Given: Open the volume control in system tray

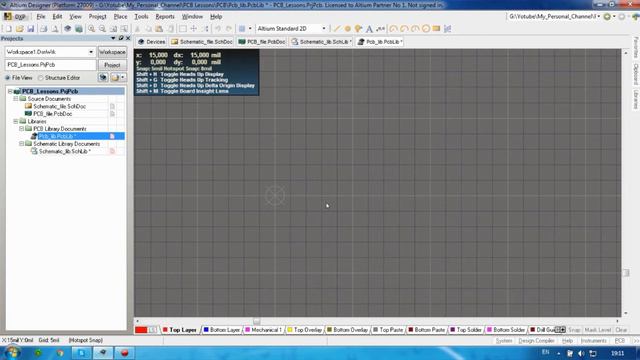Looking at the screenshot, I should (x=581, y=353).
